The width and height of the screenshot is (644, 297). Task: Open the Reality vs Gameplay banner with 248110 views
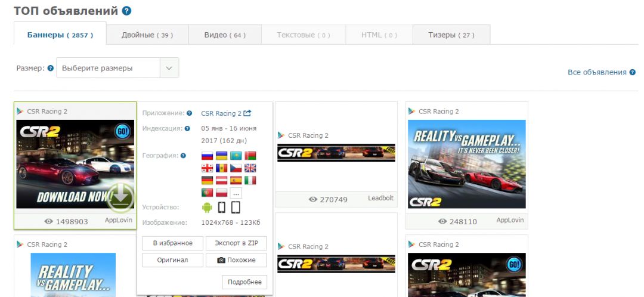click(x=467, y=164)
